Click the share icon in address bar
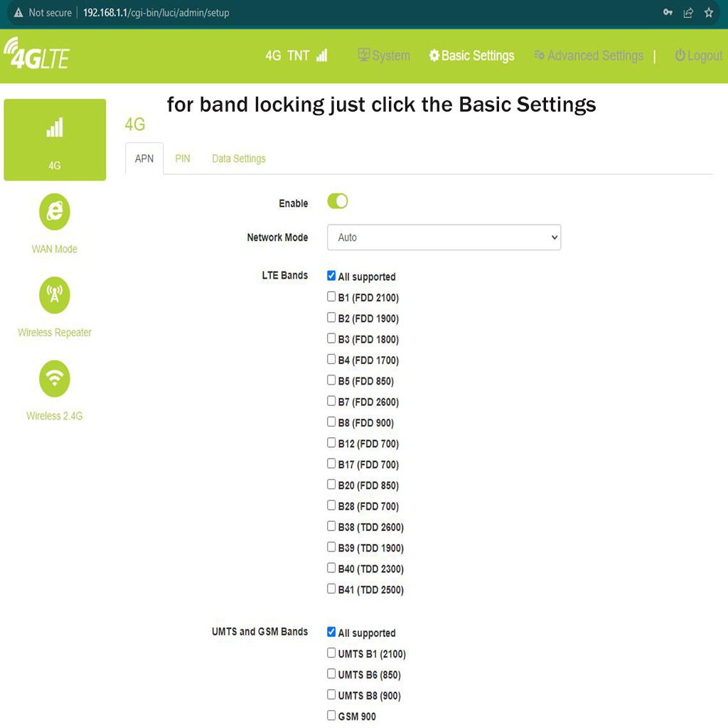This screenshot has width=728, height=728. (x=688, y=13)
